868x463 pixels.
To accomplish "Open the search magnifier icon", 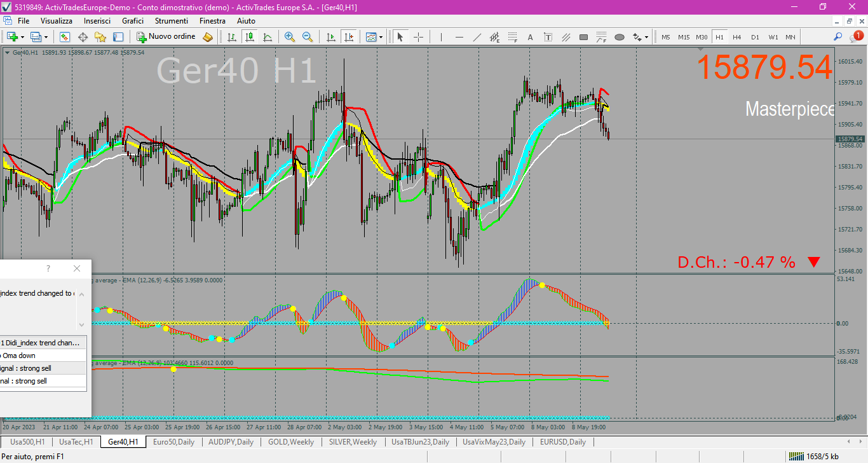I will pyautogui.click(x=838, y=37).
